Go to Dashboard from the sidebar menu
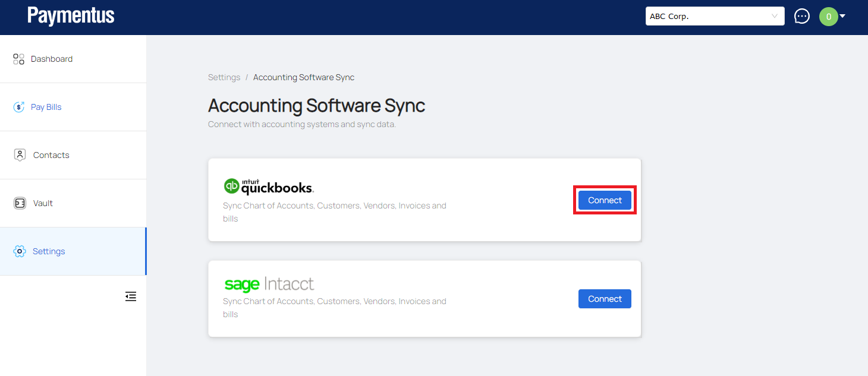 click(x=52, y=59)
